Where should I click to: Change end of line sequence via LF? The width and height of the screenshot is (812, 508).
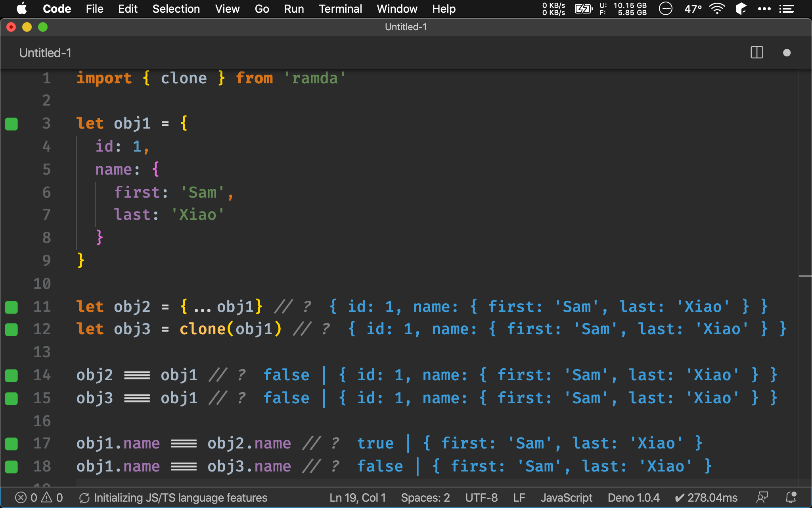click(519, 498)
